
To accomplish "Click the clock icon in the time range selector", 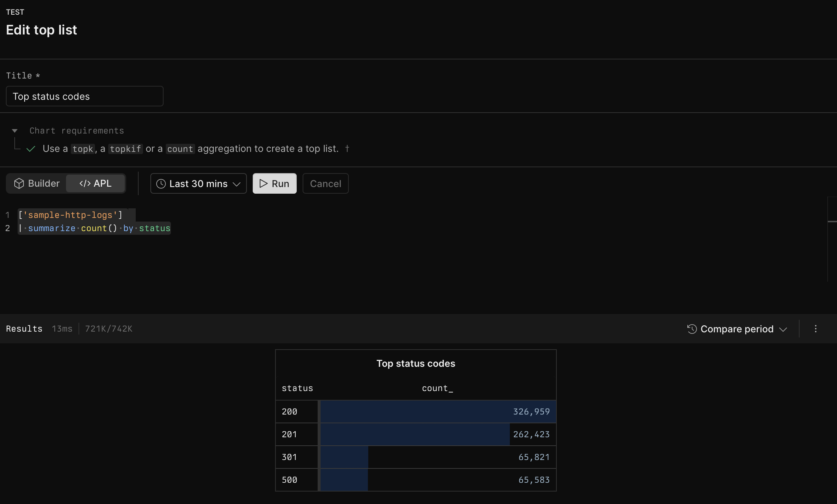I will point(161,183).
